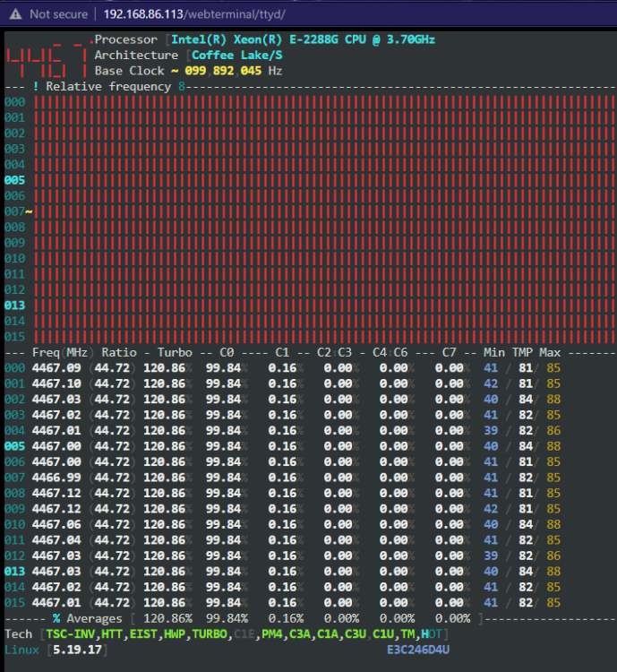
Task: Click the HTT tech flag
Action: [112, 634]
